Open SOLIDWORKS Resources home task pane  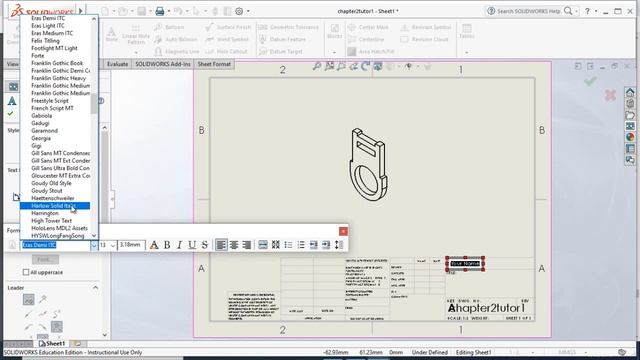coord(630,93)
